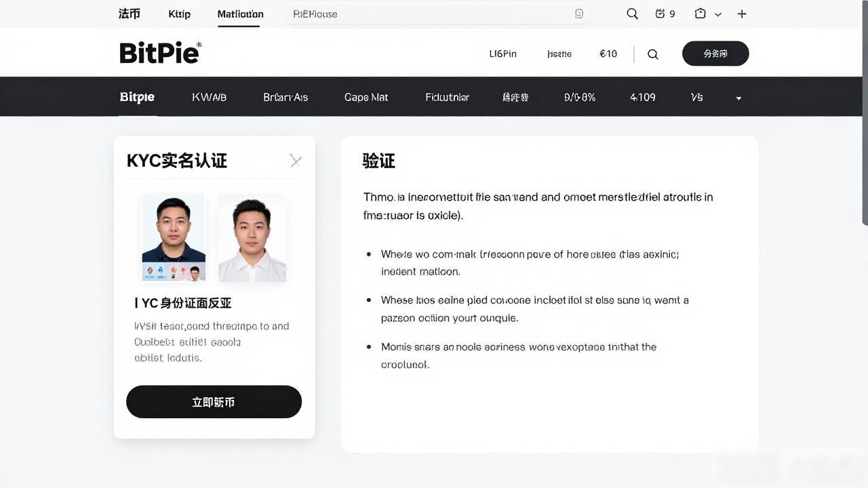Focus the RitEHouse address field

click(x=437, y=14)
